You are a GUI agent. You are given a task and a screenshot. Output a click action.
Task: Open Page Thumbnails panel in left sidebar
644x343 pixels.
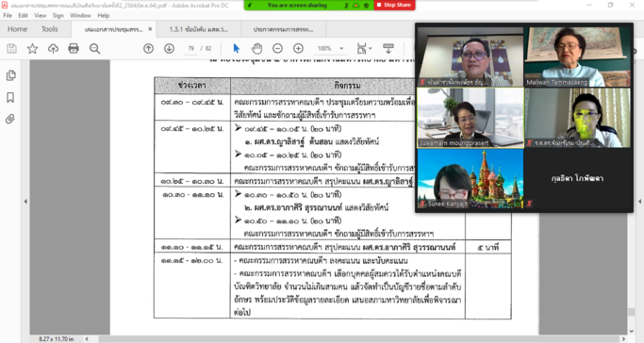click(11, 75)
